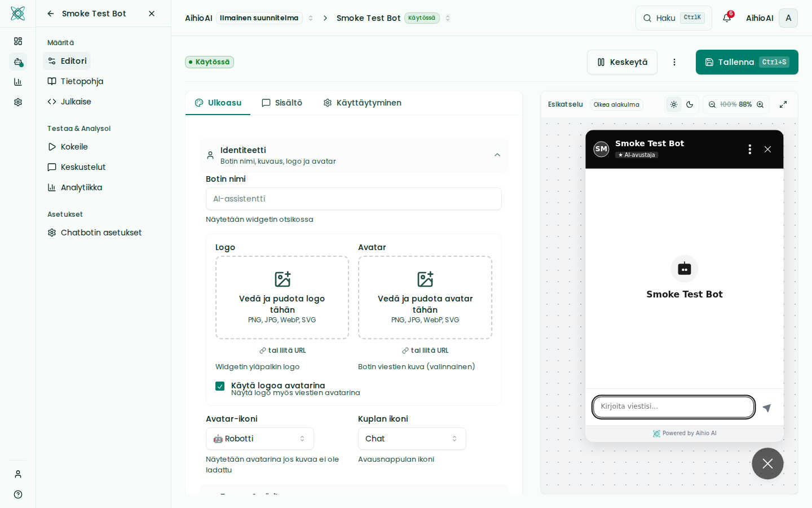Expand preview to fullscreen

tap(783, 104)
